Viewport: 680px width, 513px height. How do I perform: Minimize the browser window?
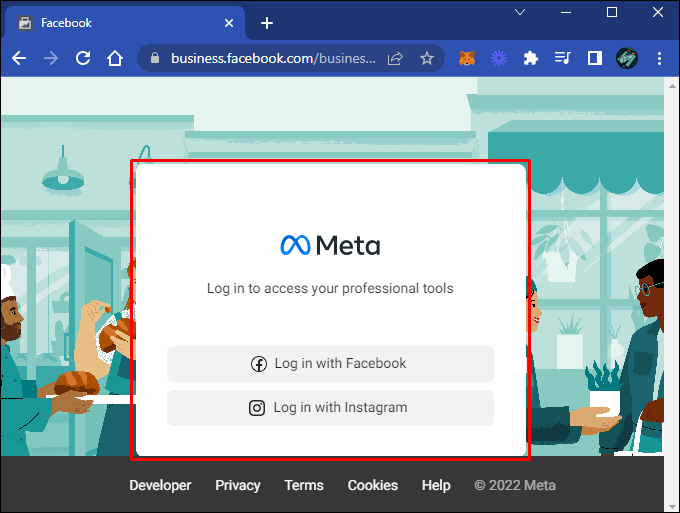[566, 12]
